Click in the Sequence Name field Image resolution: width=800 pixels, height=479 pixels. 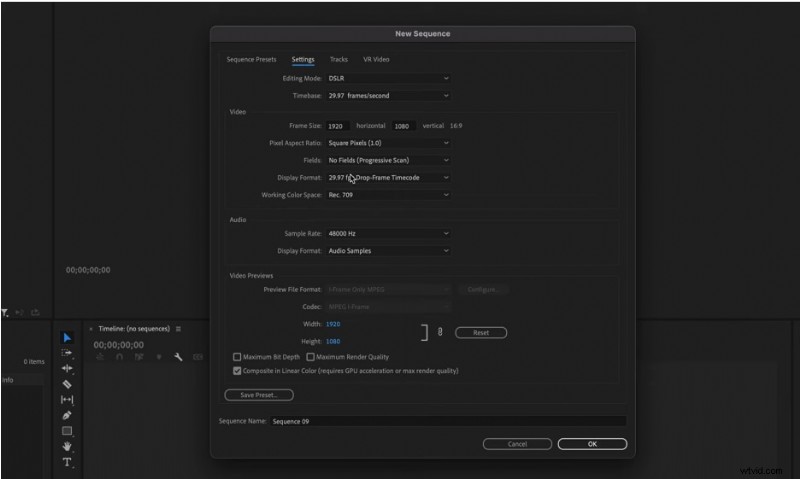click(447, 422)
